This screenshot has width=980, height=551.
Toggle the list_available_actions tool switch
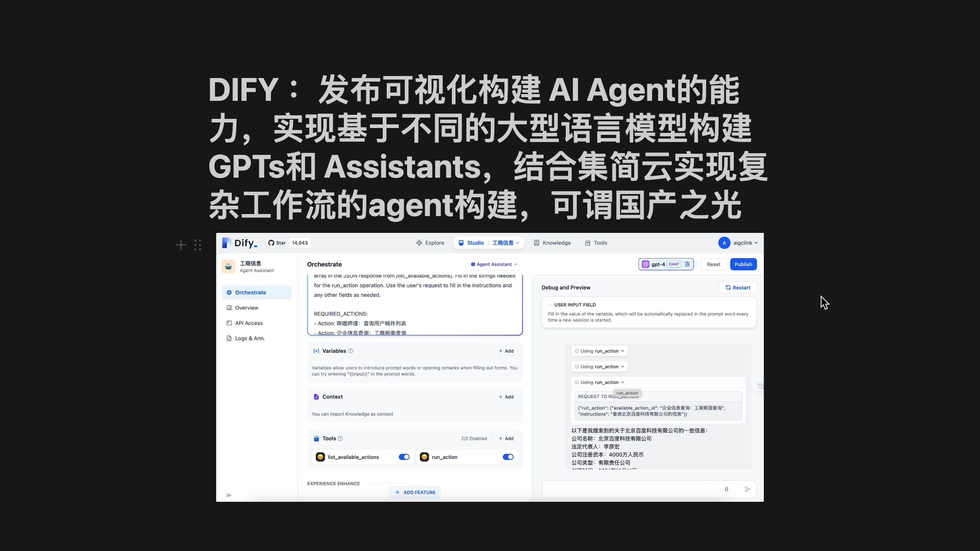tap(404, 457)
